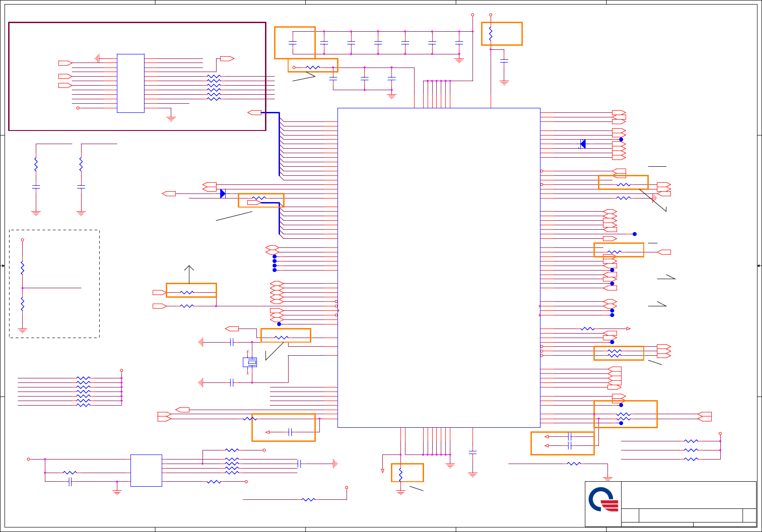Click the sideways ground symbol after that capacitor
The image size is (762, 532).
coord(335,464)
